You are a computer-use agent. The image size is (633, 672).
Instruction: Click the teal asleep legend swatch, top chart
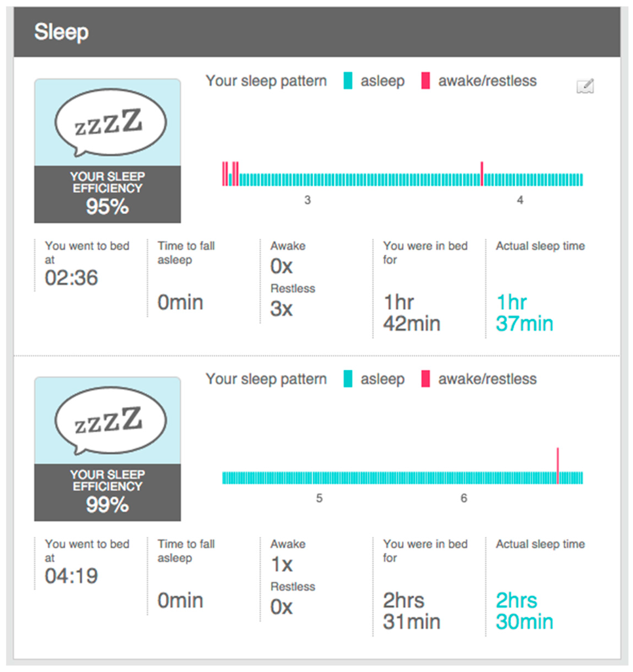coord(348,81)
